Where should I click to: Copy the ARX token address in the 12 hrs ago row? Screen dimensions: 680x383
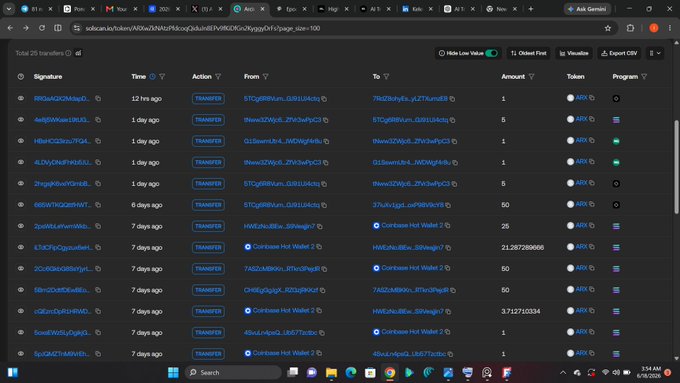click(x=592, y=98)
